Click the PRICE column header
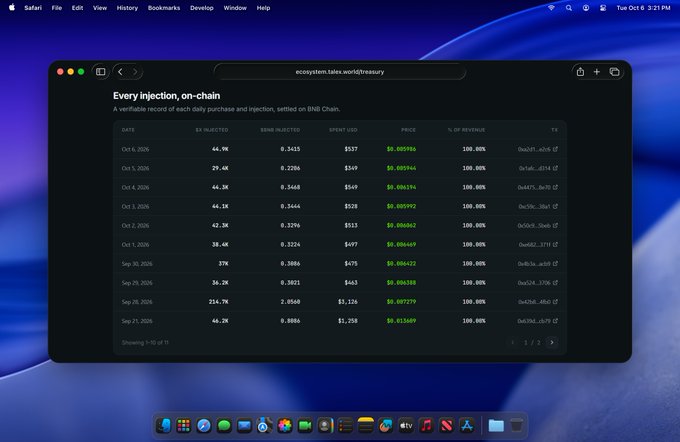680x442 pixels. click(x=408, y=130)
